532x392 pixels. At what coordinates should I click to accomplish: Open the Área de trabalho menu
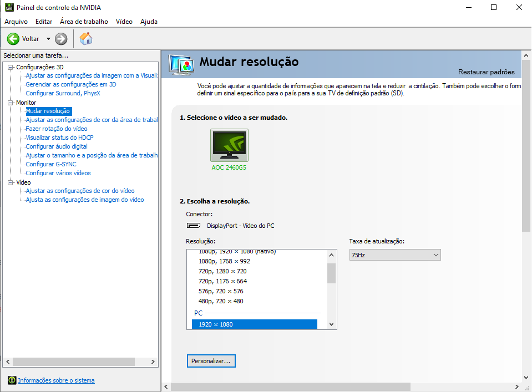click(x=84, y=22)
